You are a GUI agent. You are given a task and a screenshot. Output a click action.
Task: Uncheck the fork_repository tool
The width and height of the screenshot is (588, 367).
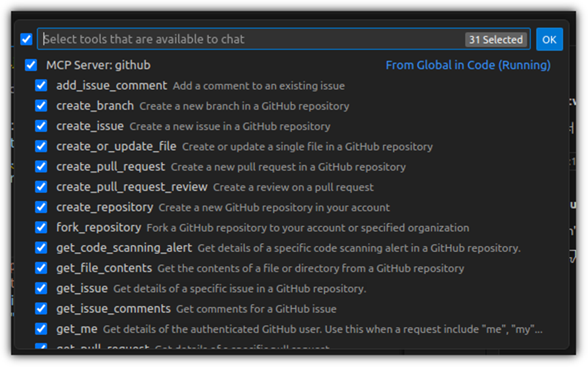click(41, 227)
